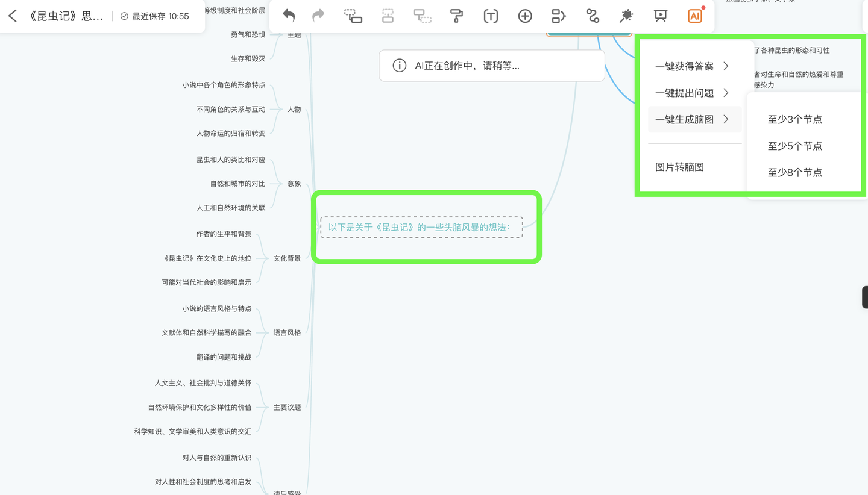Image resolution: width=868 pixels, height=495 pixels.
Task: Select node 昆虫和人的类比和对应
Action: (230, 160)
